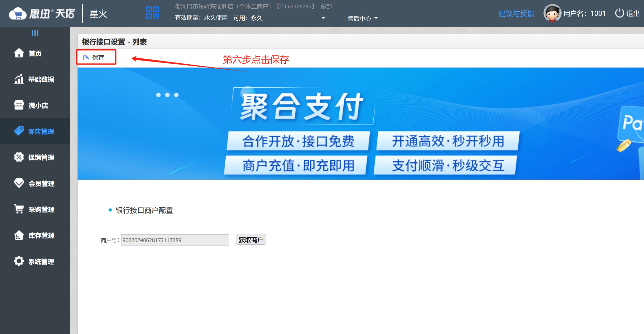Click the 采购管理 shopping cart icon
Image resolution: width=644 pixels, height=334 pixels.
19,209
